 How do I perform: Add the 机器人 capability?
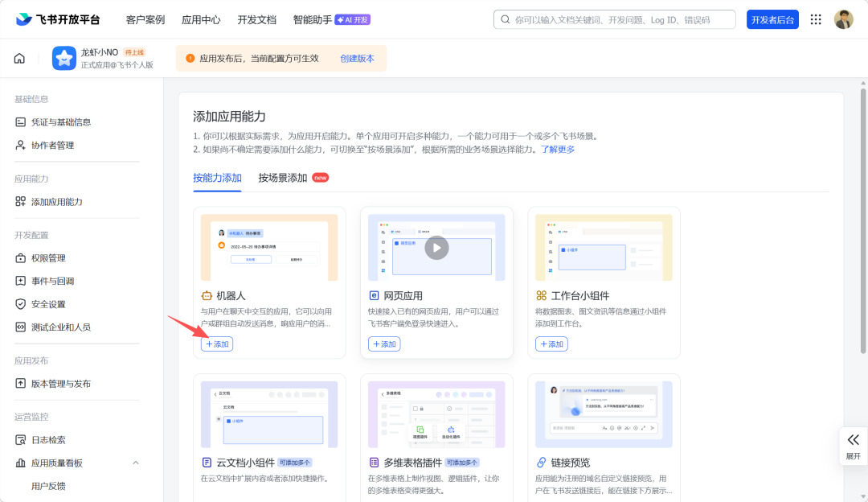(217, 344)
